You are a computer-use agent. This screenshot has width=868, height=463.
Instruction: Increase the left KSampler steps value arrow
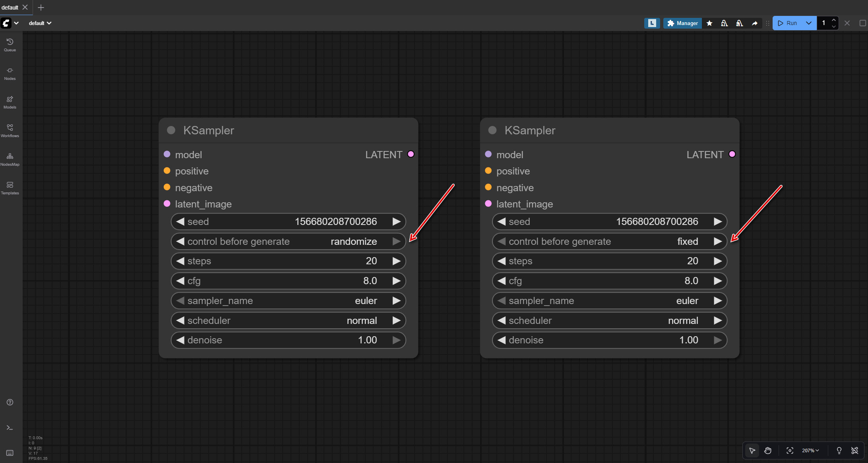coord(396,261)
